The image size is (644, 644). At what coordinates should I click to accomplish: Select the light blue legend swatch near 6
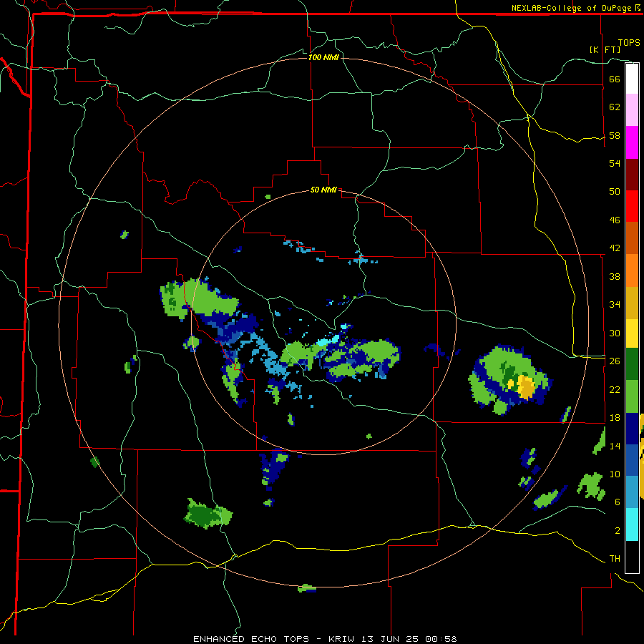tap(632, 492)
